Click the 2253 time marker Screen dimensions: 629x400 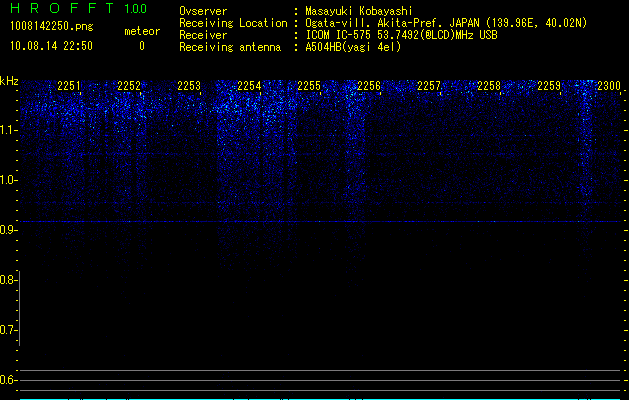pyautogui.click(x=189, y=86)
